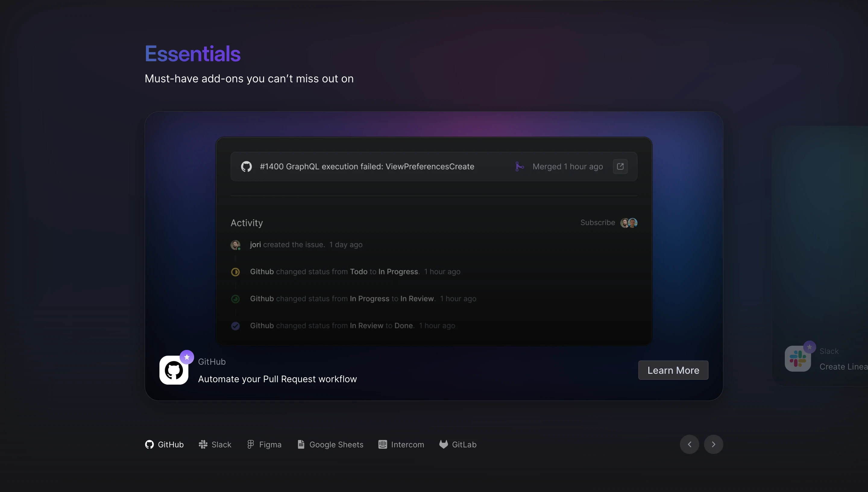Click the purple merged branch icon

(519, 167)
